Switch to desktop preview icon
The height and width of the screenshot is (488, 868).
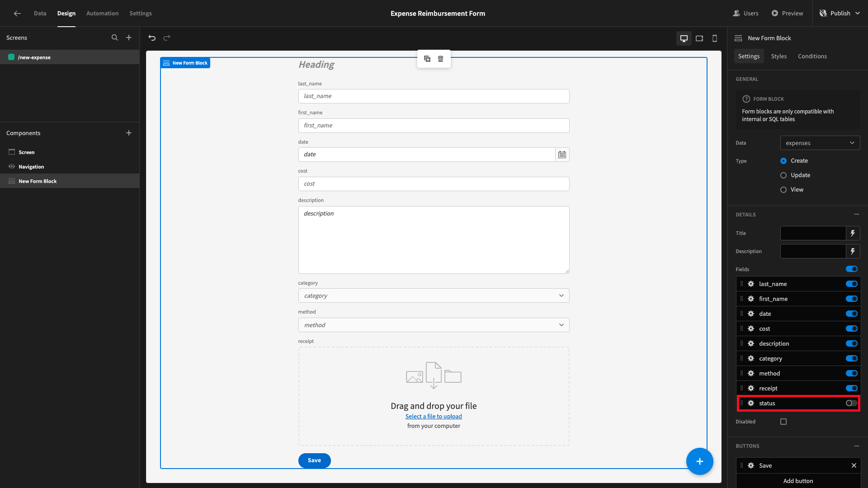coord(684,38)
